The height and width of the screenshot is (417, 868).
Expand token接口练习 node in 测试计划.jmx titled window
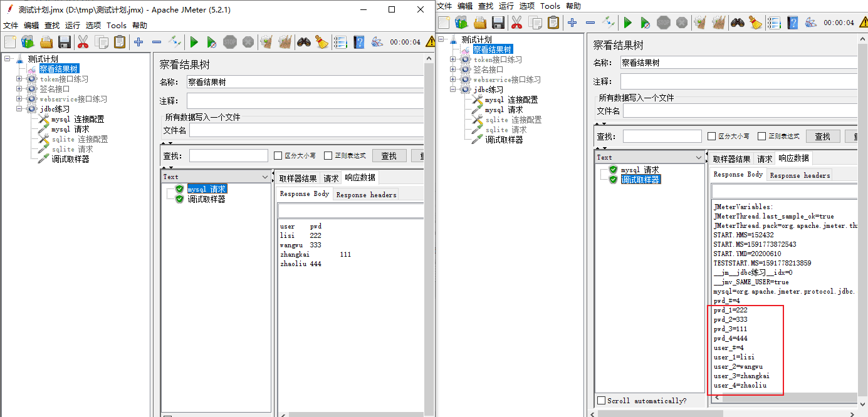click(19, 80)
